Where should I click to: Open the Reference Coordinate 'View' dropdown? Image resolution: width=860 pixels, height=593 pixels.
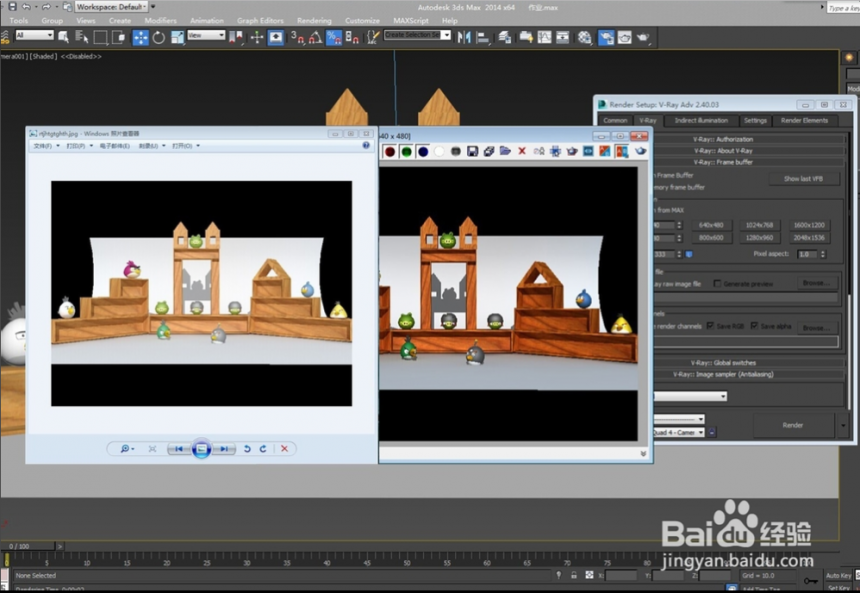point(206,35)
